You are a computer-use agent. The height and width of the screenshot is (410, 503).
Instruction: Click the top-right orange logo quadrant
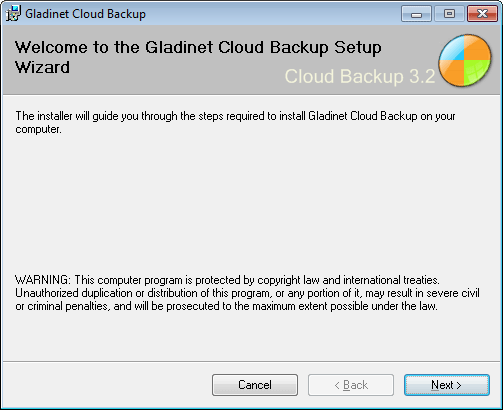point(477,48)
